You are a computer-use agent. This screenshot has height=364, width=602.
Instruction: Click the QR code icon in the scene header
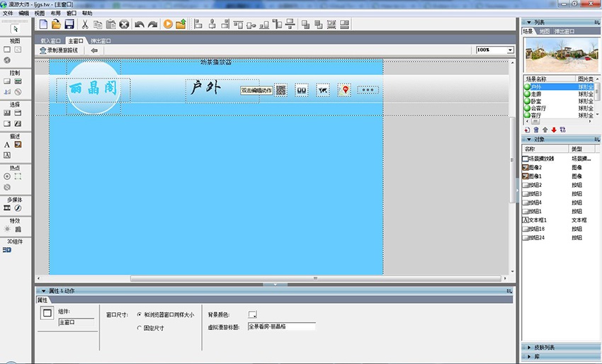(281, 90)
